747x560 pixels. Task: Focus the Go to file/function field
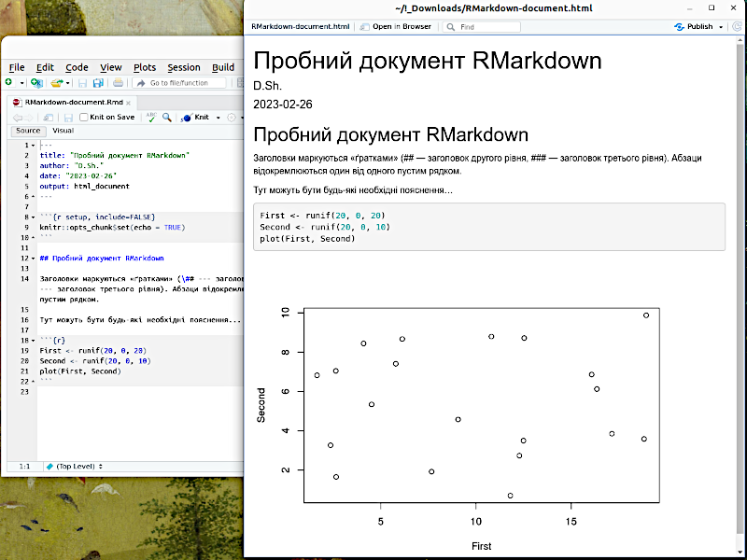tap(179, 83)
